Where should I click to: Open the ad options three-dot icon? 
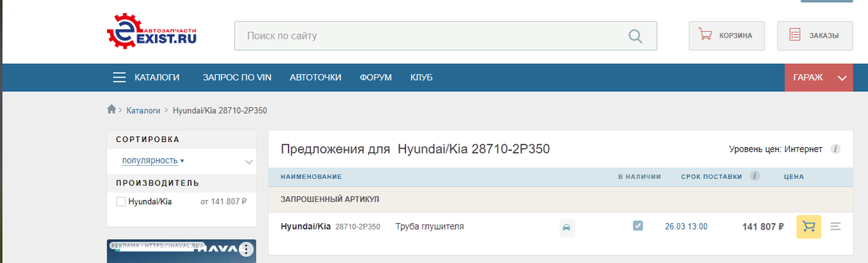coord(246,250)
